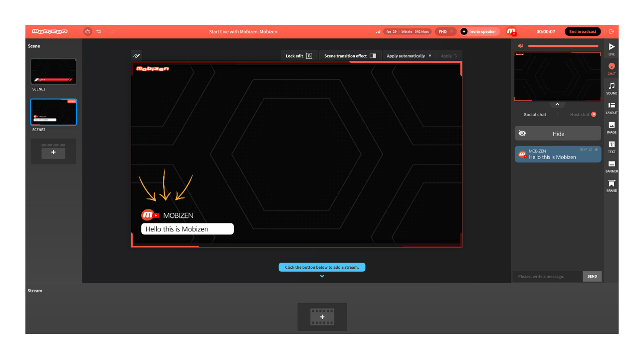Click the fps and bitrate status pill
Viewport: 644px width, 359px height.
coord(407,31)
